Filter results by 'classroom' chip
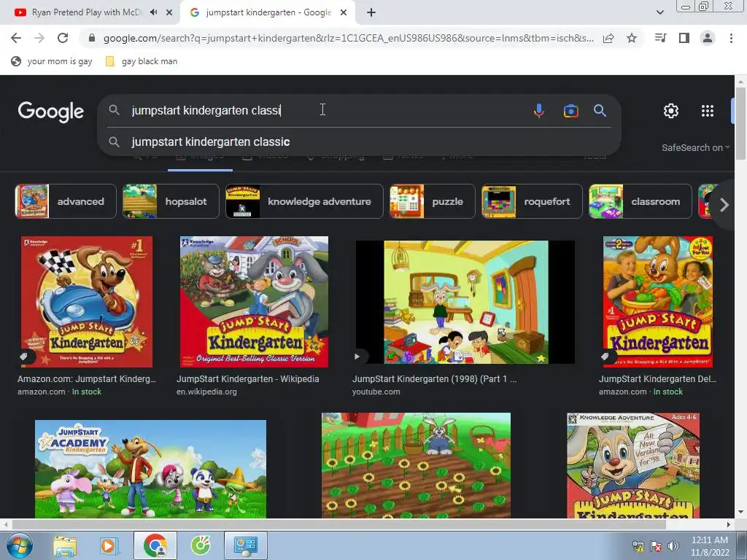 (x=640, y=201)
